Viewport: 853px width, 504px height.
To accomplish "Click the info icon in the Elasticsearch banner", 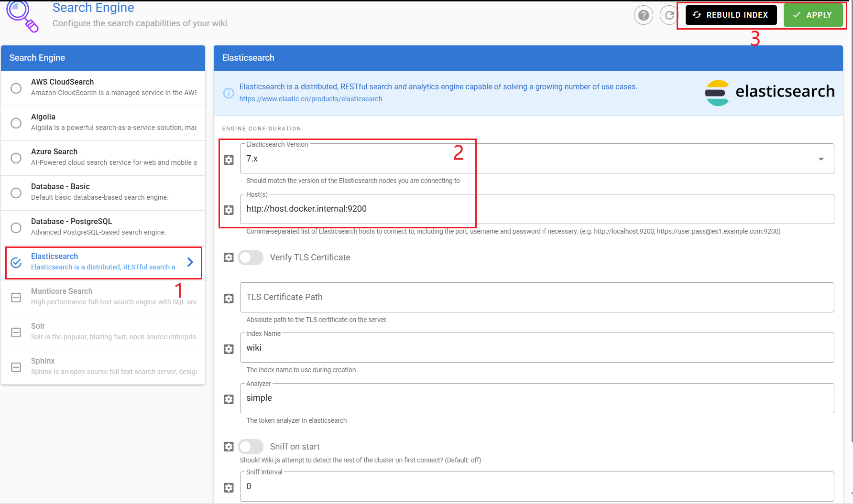I will click(x=228, y=93).
